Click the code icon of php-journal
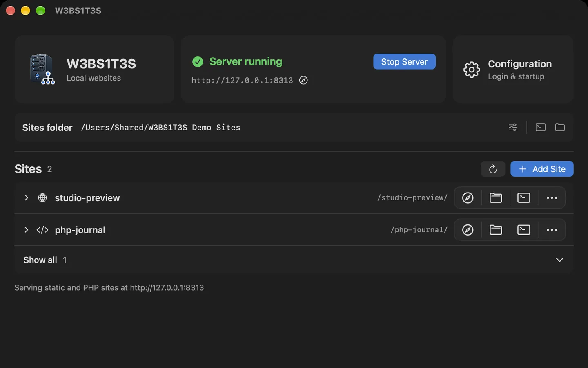 pos(42,230)
